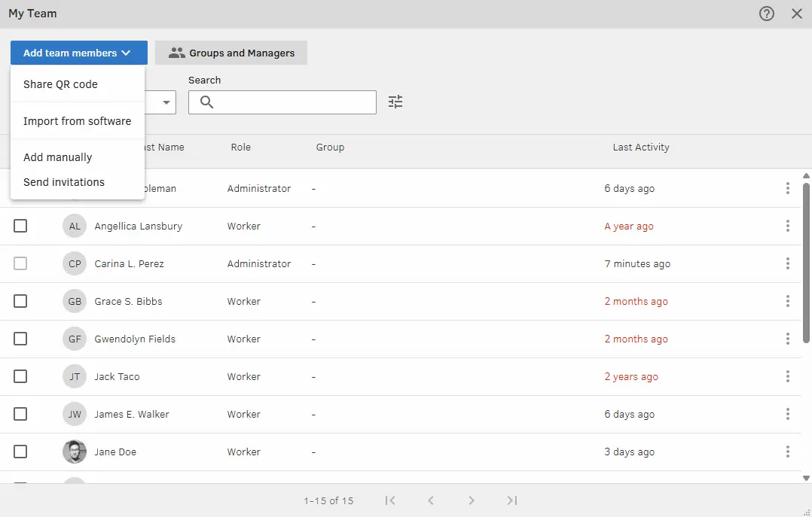
Task: Click JT avatar of Jack Taco
Action: 75,376
